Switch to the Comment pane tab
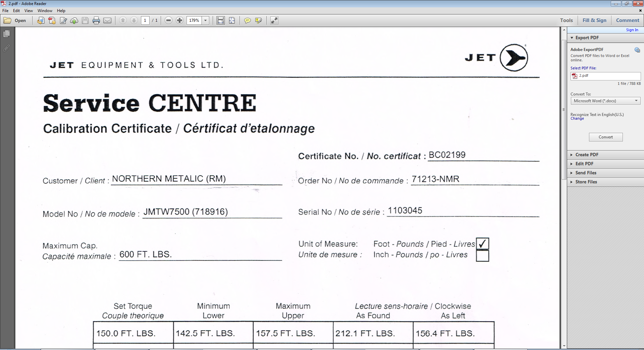The height and width of the screenshot is (350, 644). coord(628,20)
